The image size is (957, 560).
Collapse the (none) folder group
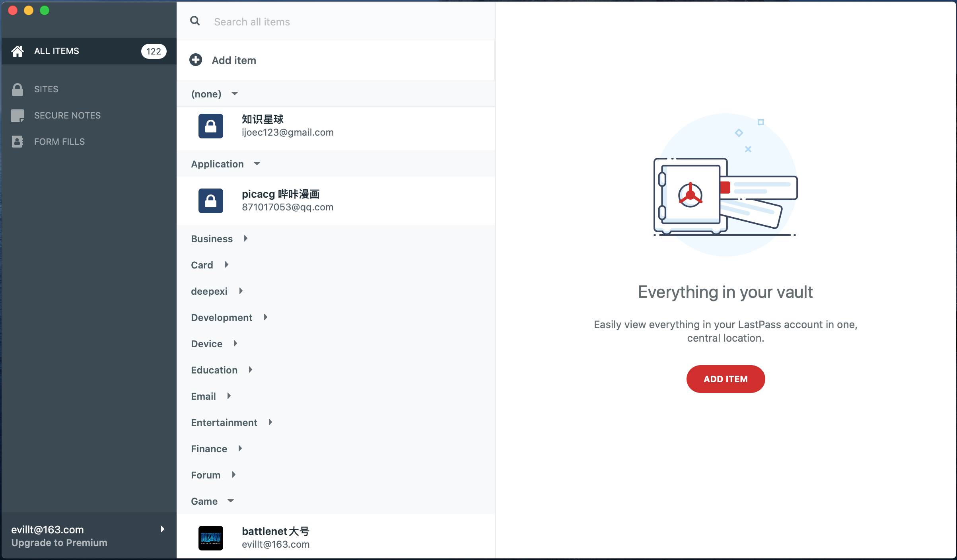coord(234,93)
